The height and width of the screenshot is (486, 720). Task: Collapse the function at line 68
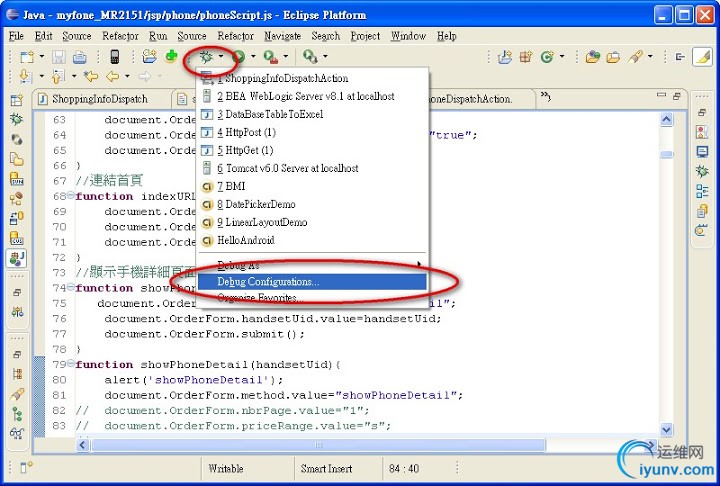[x=71, y=195]
